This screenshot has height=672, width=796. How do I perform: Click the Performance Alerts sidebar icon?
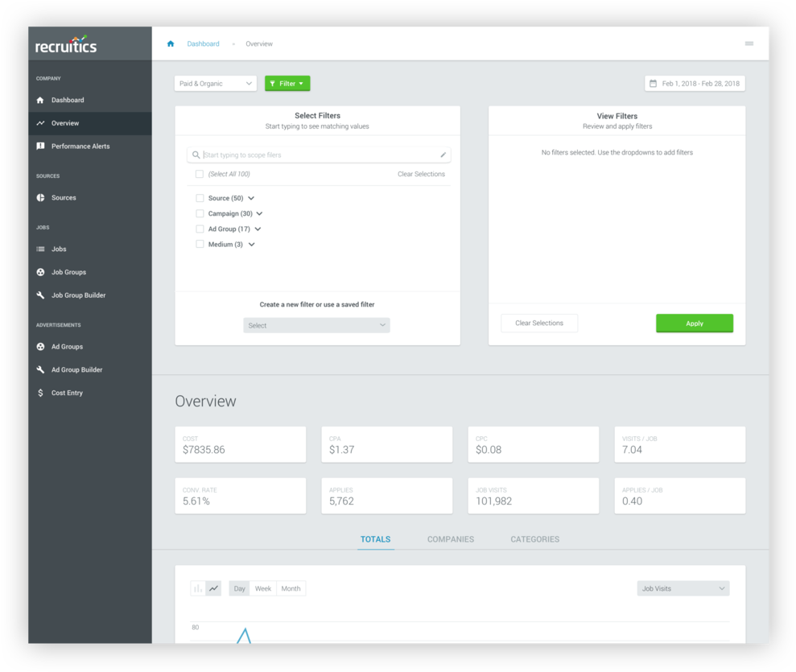[x=41, y=146]
